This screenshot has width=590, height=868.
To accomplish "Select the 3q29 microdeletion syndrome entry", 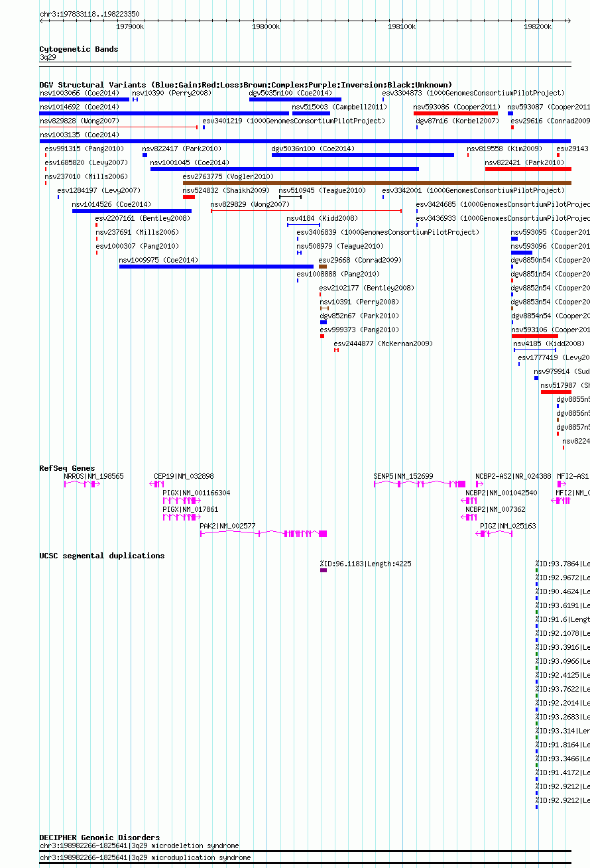I will [x=139, y=845].
